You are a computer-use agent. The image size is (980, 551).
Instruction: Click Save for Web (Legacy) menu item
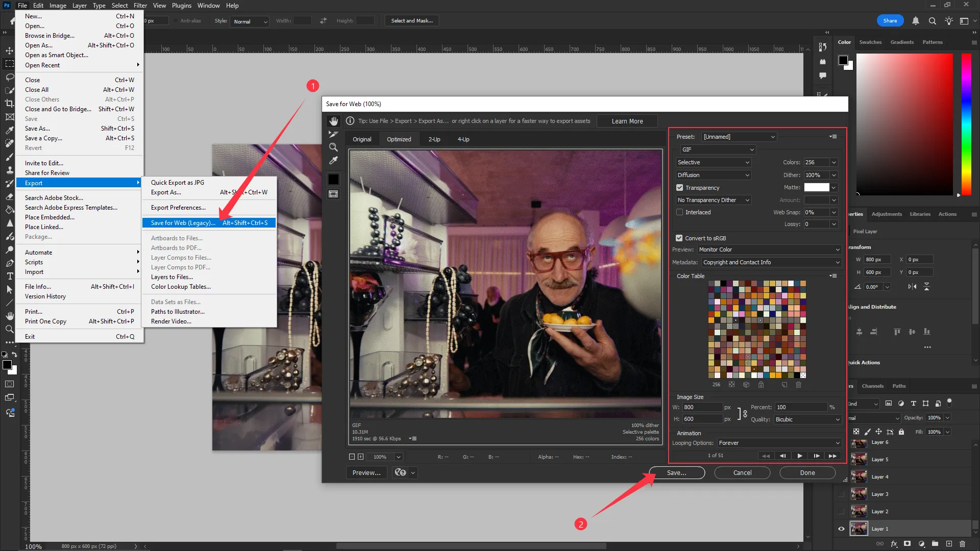[183, 223]
